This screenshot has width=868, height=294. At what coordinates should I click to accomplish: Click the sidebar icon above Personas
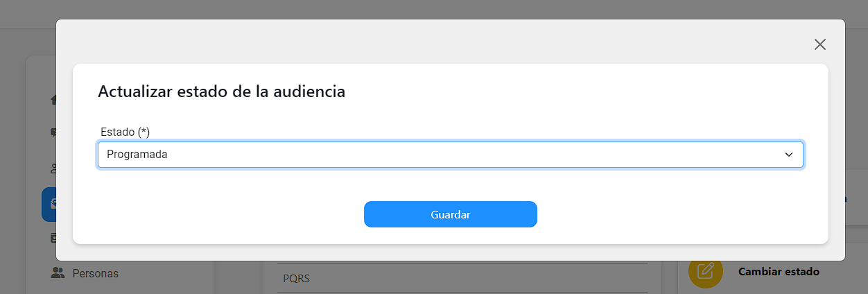[53, 239]
